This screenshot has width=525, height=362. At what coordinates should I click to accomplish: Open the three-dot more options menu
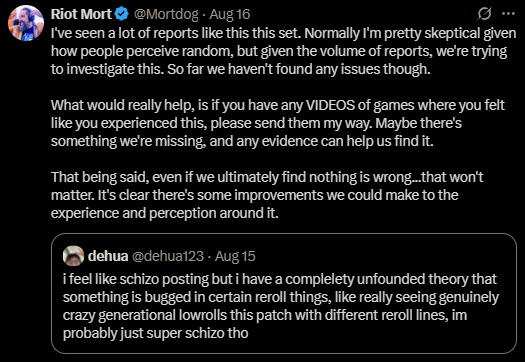508,14
